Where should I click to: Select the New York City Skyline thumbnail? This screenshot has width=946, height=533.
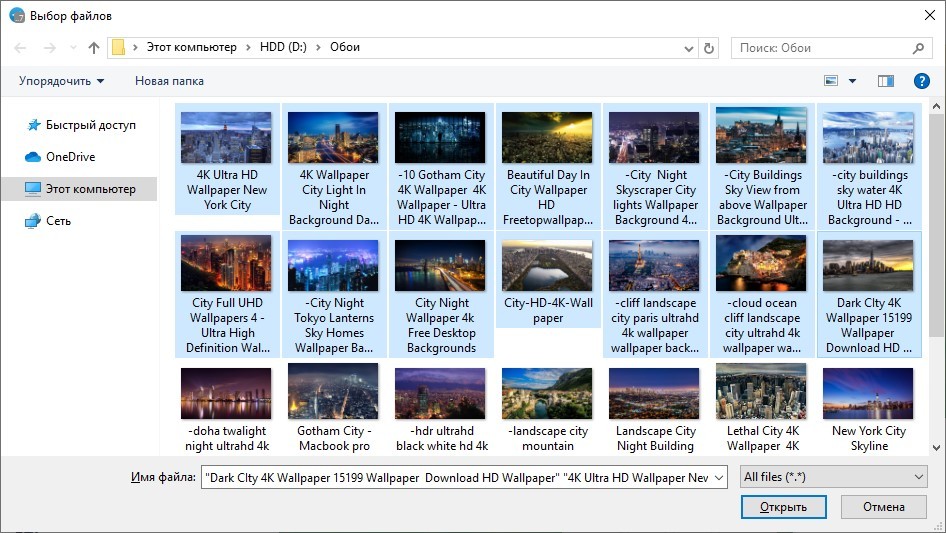pos(868,391)
